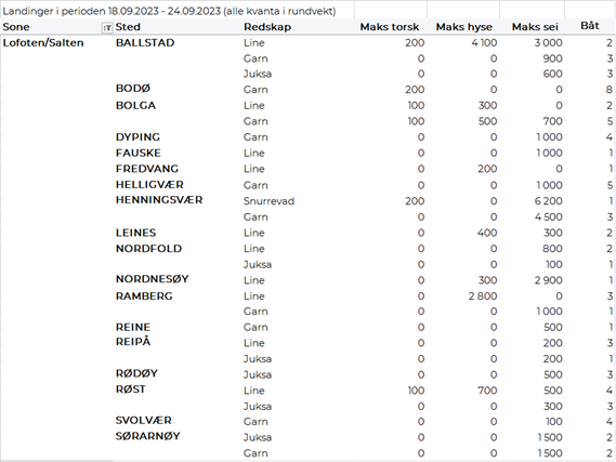Select the RAMBERG row label

click(x=145, y=296)
